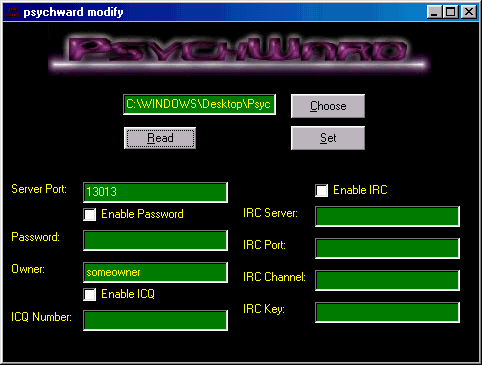Click into the IRC Key field
482x365 pixels.
click(387, 312)
